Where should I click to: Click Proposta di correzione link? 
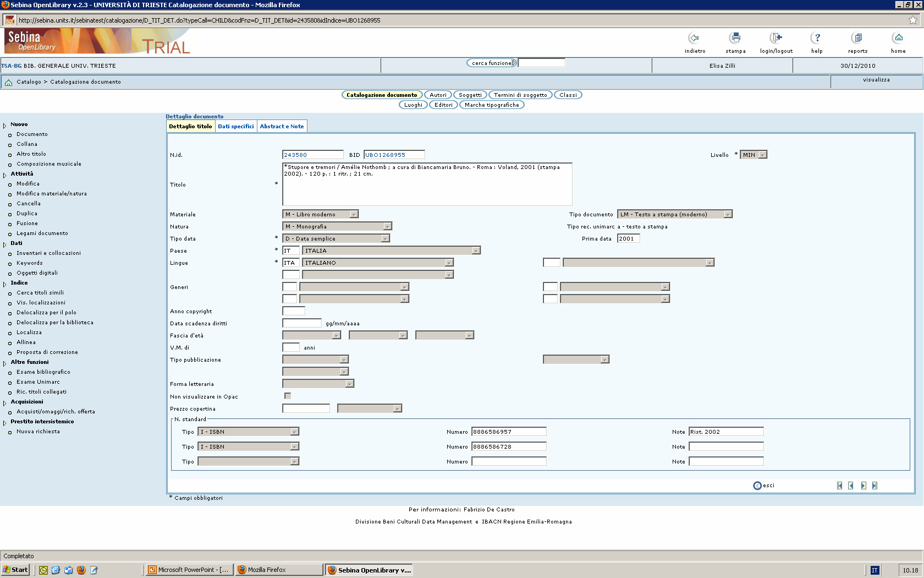point(47,352)
